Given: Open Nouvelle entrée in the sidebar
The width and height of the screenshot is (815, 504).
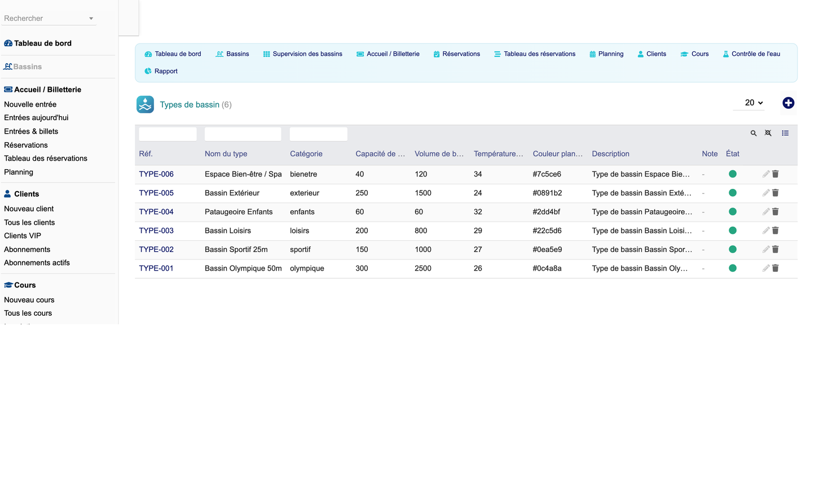Looking at the screenshot, I should pyautogui.click(x=30, y=104).
